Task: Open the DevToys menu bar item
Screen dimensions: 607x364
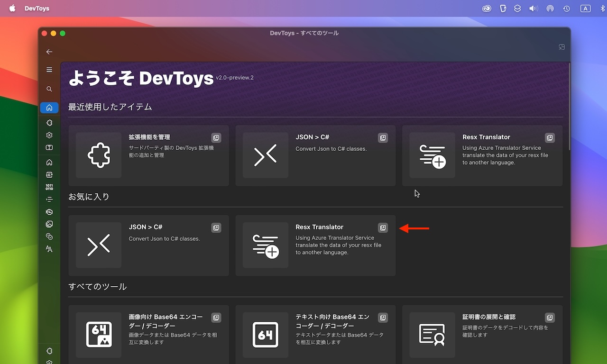Action: [x=37, y=9]
